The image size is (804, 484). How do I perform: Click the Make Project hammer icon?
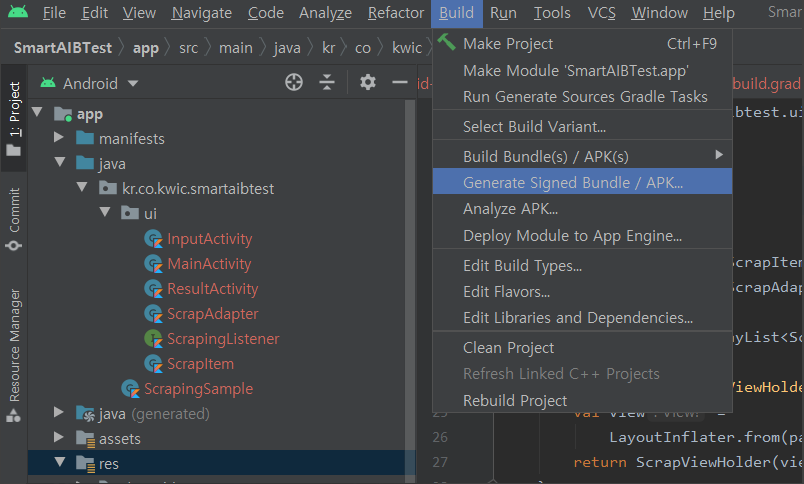click(x=447, y=42)
